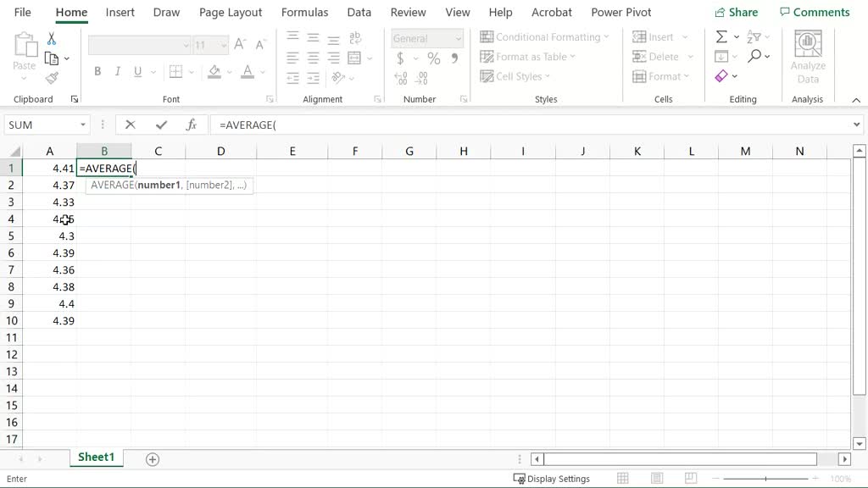Toggle Underline formatting

[137, 71]
